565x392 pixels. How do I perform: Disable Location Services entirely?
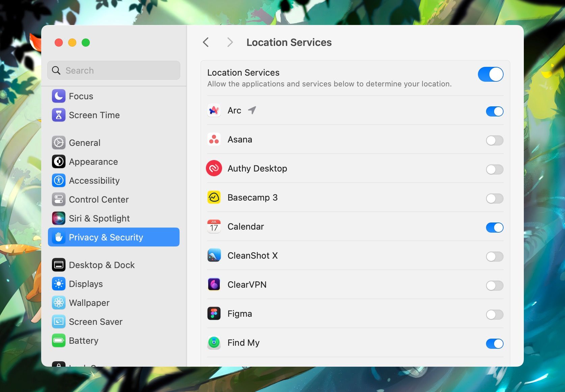[x=490, y=74]
